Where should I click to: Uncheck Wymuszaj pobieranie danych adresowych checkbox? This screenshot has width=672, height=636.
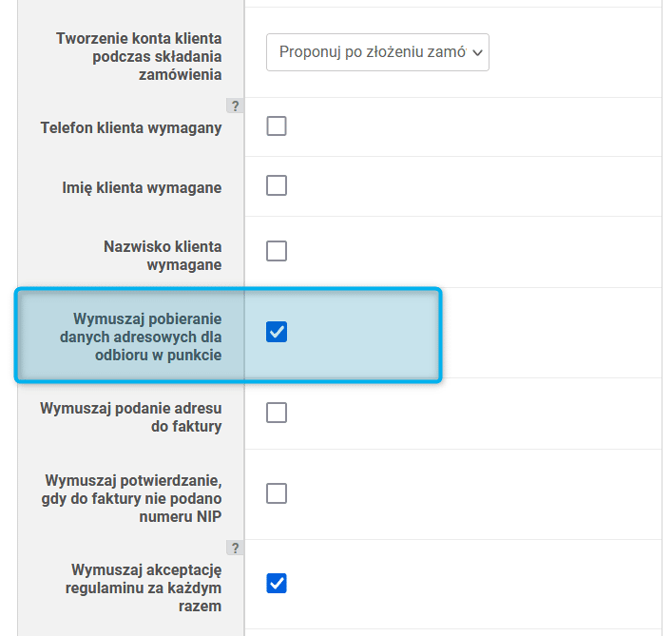(x=277, y=332)
